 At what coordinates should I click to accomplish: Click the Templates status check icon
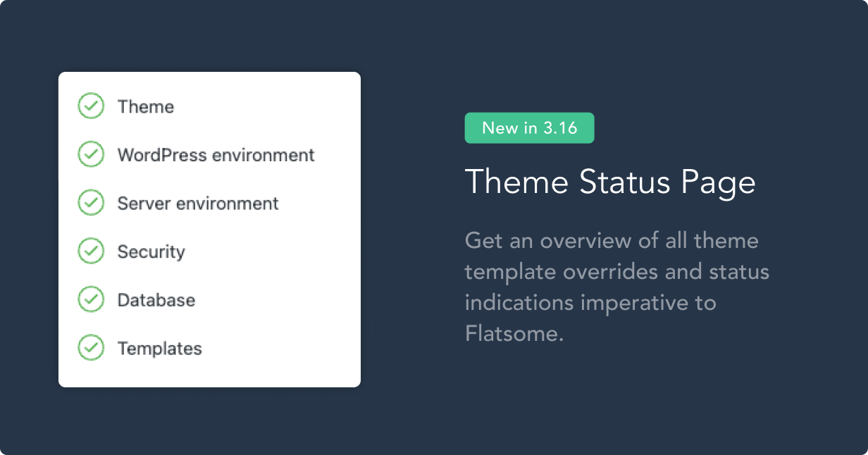click(90, 348)
